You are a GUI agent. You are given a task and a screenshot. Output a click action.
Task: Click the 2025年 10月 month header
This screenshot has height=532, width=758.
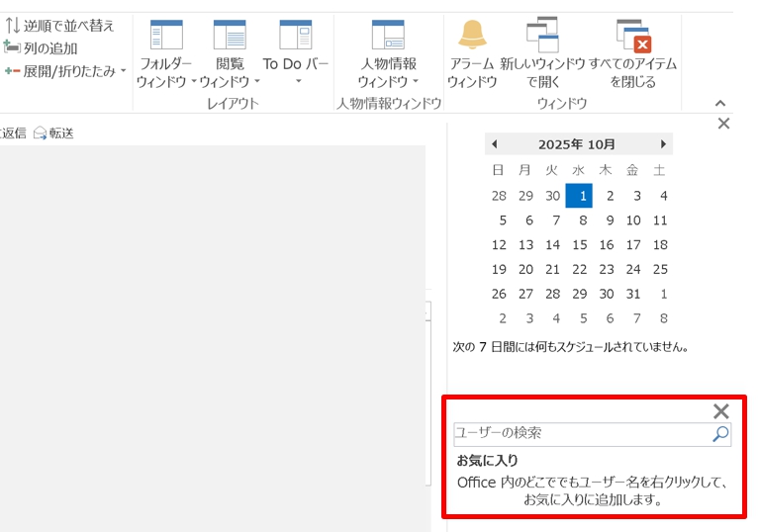[577, 144]
